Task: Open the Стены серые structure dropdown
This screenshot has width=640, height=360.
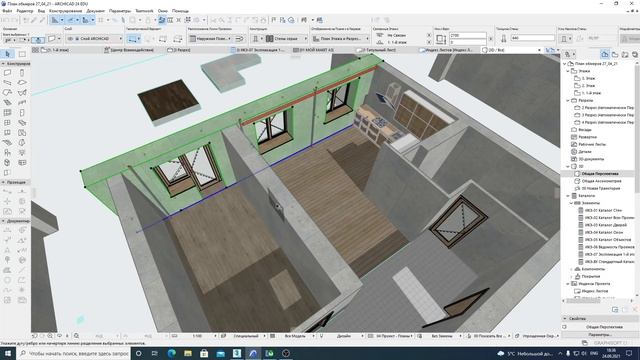Action: click(287, 38)
